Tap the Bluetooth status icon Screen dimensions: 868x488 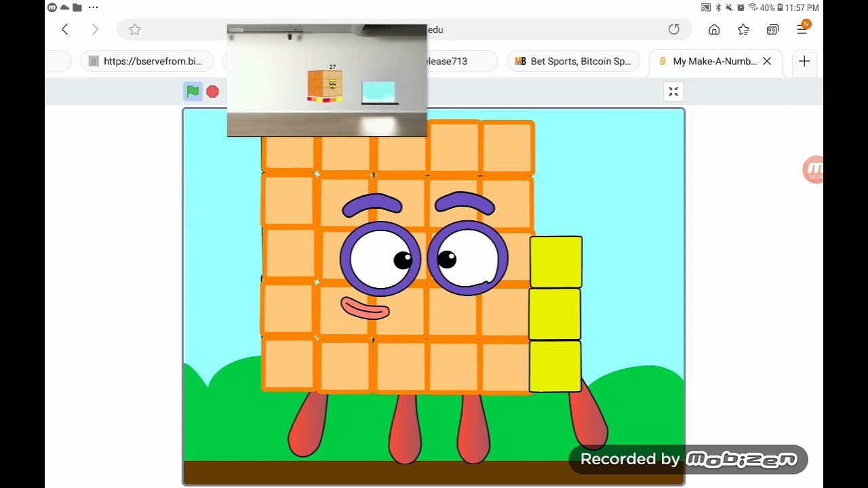coord(719,7)
